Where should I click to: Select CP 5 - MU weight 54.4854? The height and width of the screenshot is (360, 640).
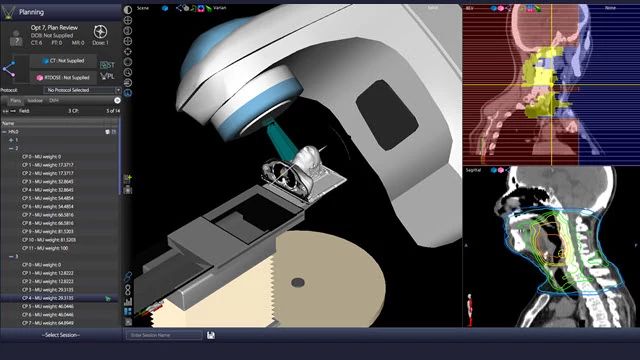pos(48,198)
